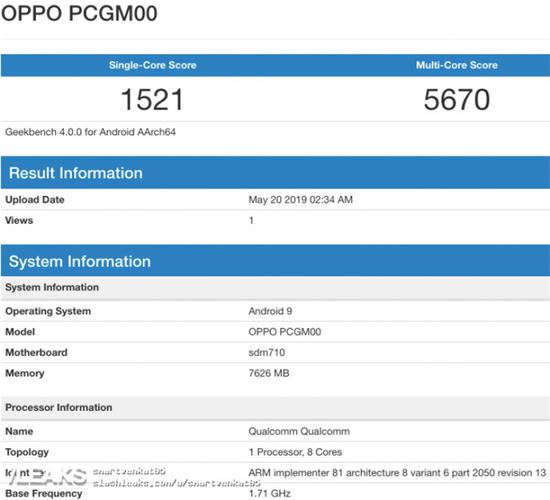Select the Android 9 operating system value

[x=270, y=311]
